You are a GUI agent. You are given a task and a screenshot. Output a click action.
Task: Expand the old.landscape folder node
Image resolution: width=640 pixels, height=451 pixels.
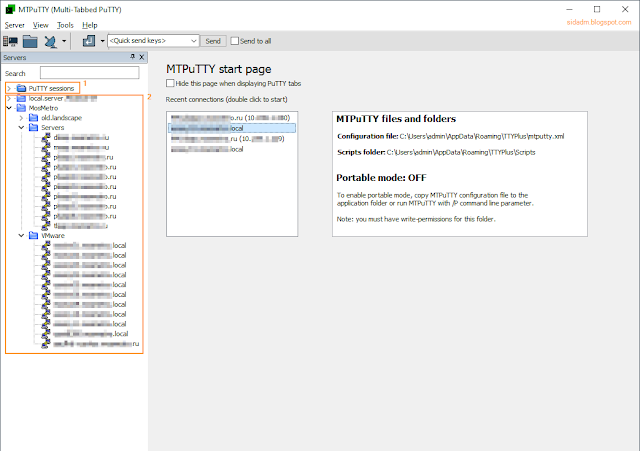tap(22, 118)
